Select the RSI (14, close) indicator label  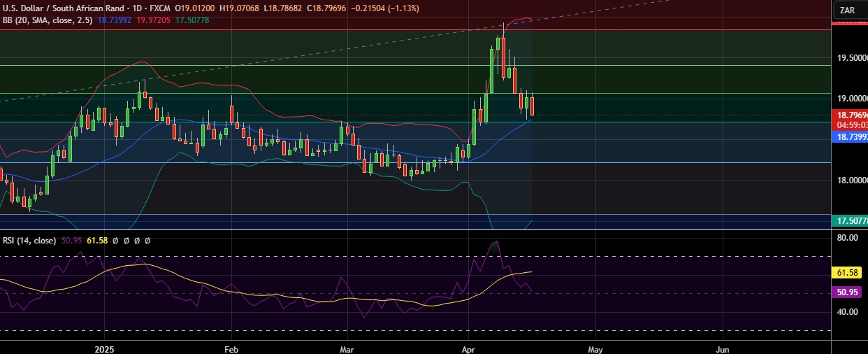tap(29, 240)
